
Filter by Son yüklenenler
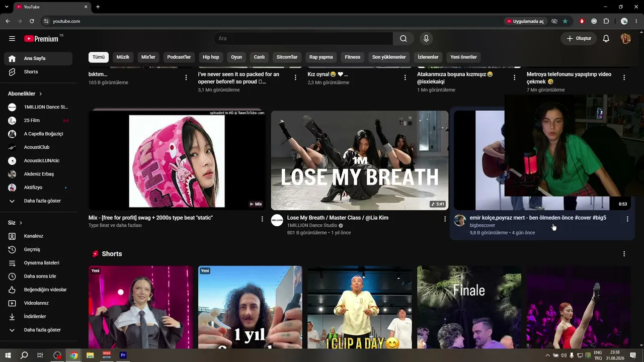tap(389, 57)
